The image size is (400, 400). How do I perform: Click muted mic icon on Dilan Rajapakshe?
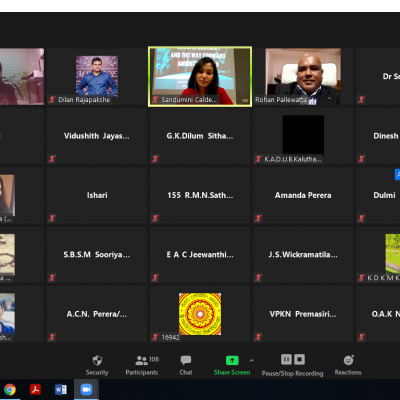(x=52, y=99)
